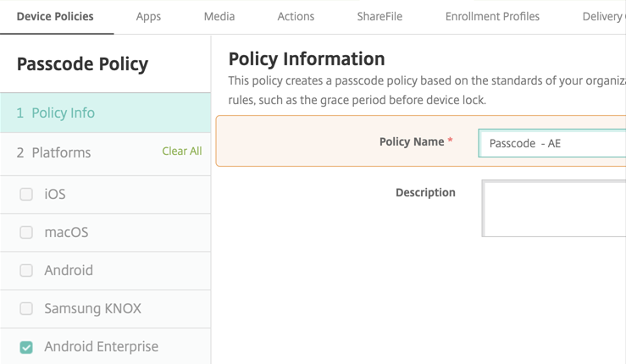Viewport: 626px width, 364px height.
Task: Switch to the Device Policies tab
Action: click(55, 16)
